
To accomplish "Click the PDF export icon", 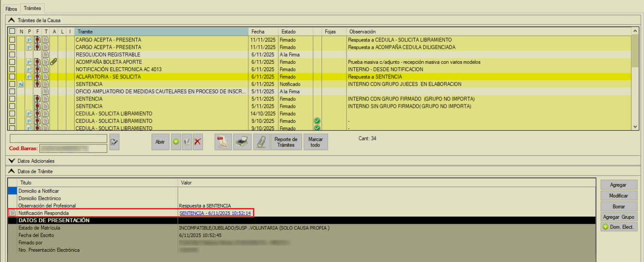I will click(x=223, y=142).
